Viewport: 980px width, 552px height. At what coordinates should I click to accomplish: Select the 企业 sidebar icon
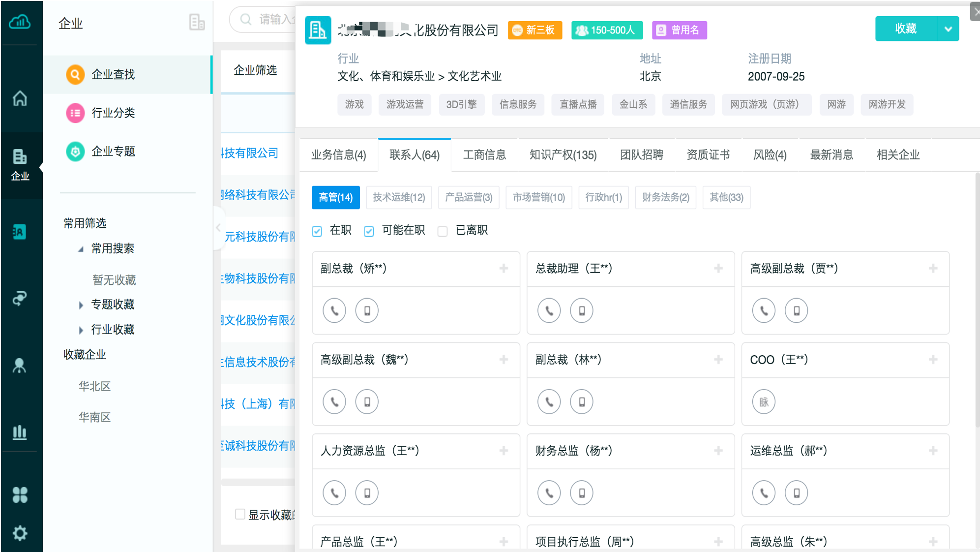point(20,165)
